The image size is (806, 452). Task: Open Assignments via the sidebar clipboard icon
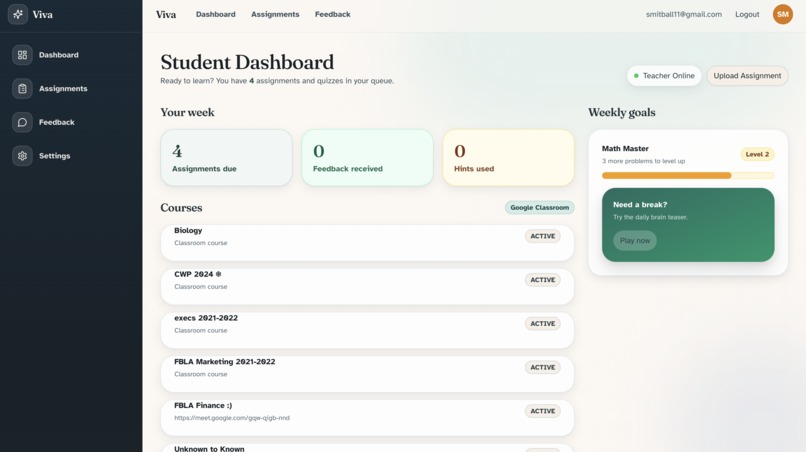[22, 88]
